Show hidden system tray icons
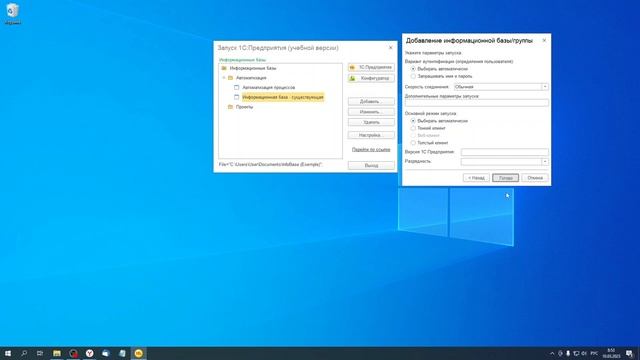 coord(552,353)
